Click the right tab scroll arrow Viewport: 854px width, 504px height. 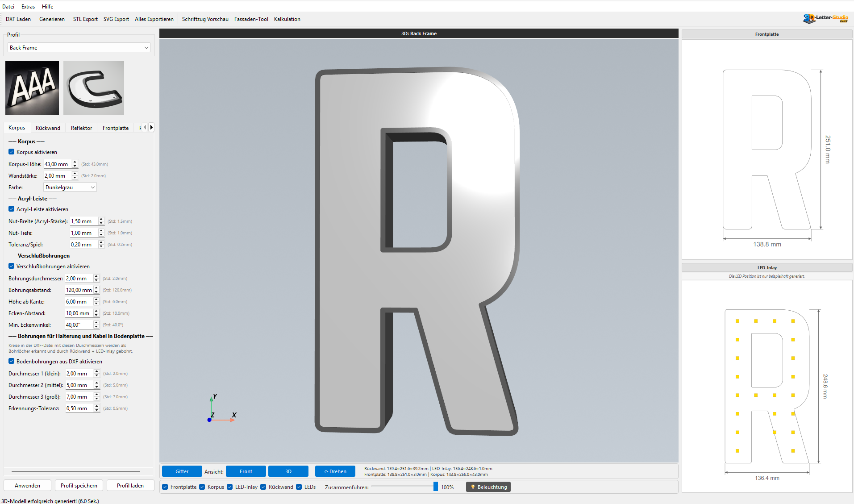coord(151,127)
